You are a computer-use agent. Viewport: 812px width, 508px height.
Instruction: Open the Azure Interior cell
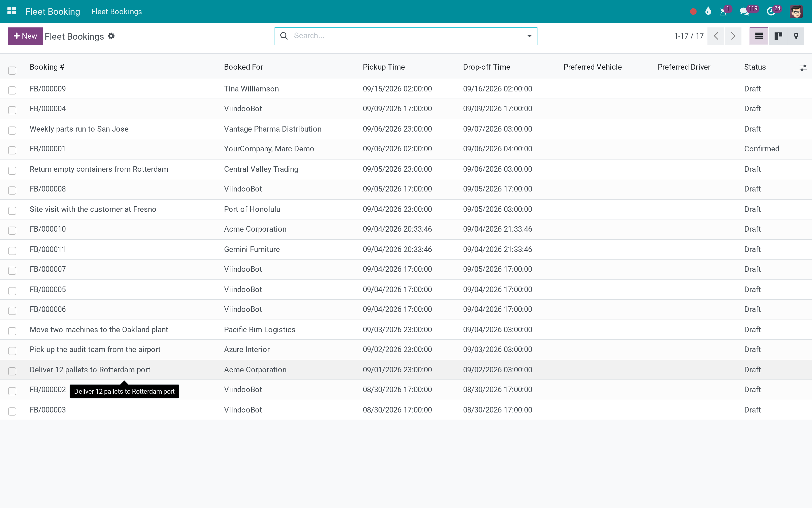[247, 350]
